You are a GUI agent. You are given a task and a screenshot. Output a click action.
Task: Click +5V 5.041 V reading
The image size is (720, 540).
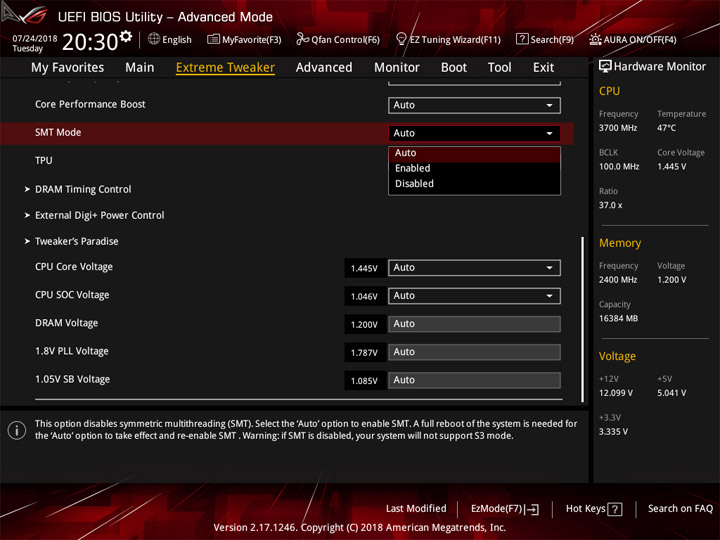671,393
